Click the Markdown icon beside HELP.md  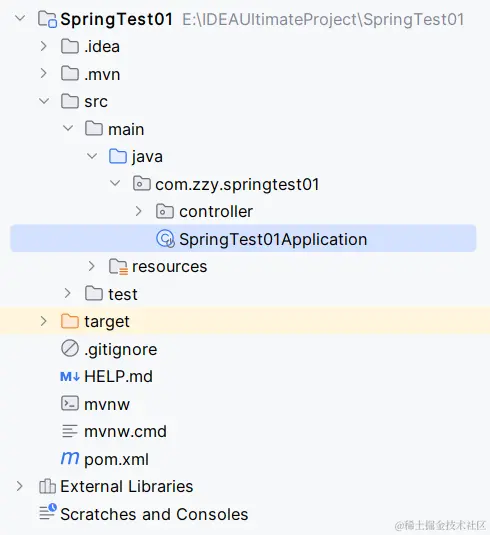coord(70,377)
